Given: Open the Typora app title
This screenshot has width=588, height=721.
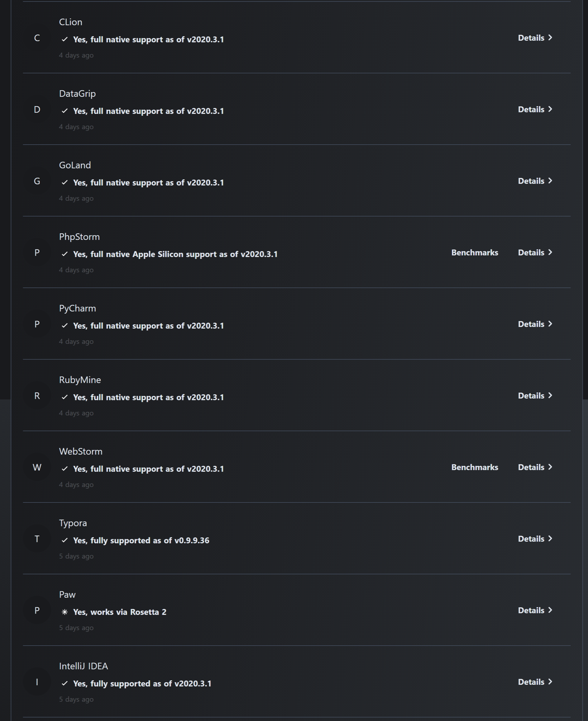Looking at the screenshot, I should click(x=73, y=523).
